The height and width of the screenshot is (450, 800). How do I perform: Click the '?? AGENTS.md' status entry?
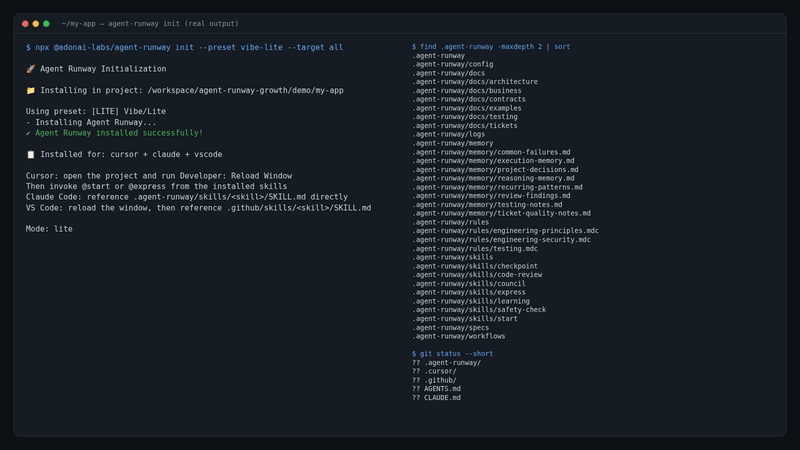point(436,389)
